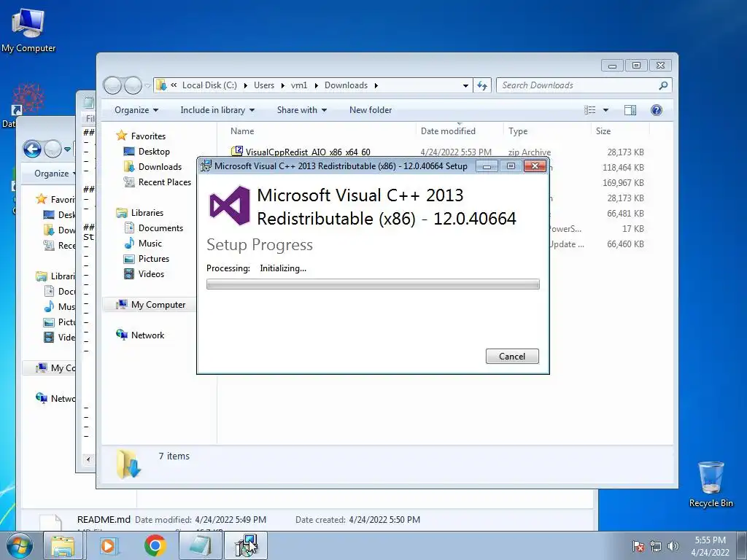Viewport: 747px width, 560px height.
Task: Open the Windows Start menu
Action: click(x=19, y=545)
